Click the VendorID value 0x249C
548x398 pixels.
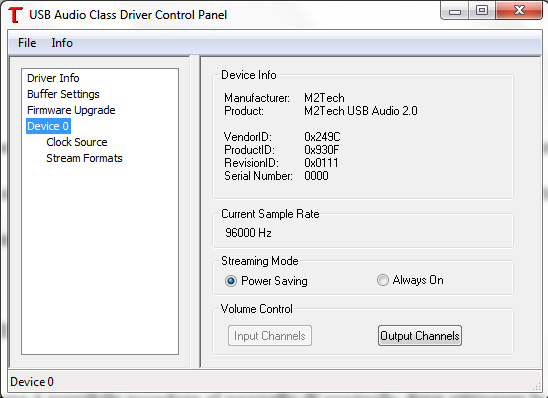tap(322, 137)
